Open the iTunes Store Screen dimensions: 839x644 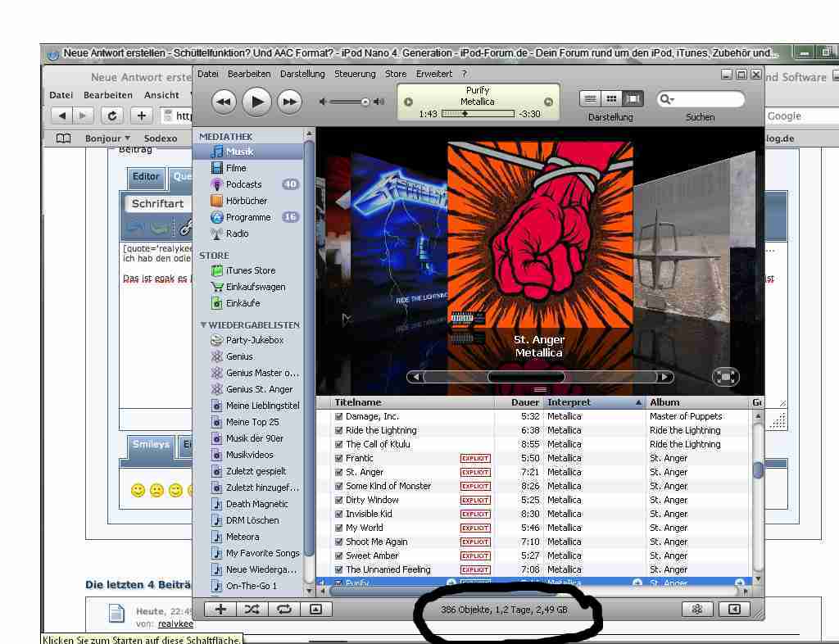tap(249, 270)
